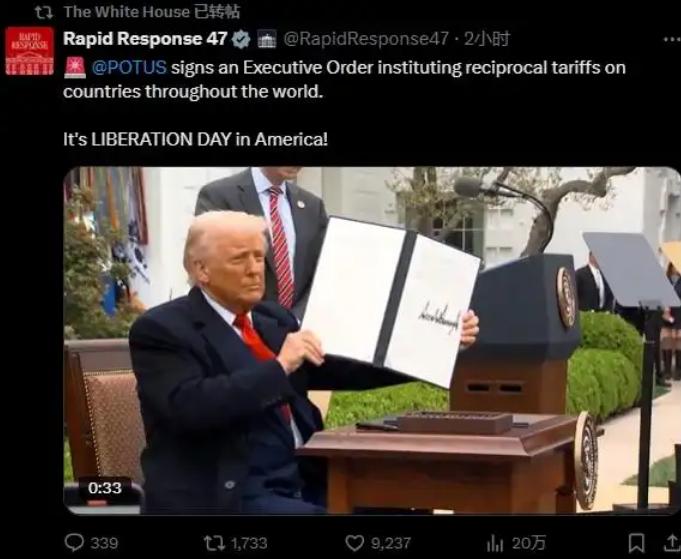Click the post timestamp 2小时
681x559 pixels.
pyautogui.click(x=487, y=39)
